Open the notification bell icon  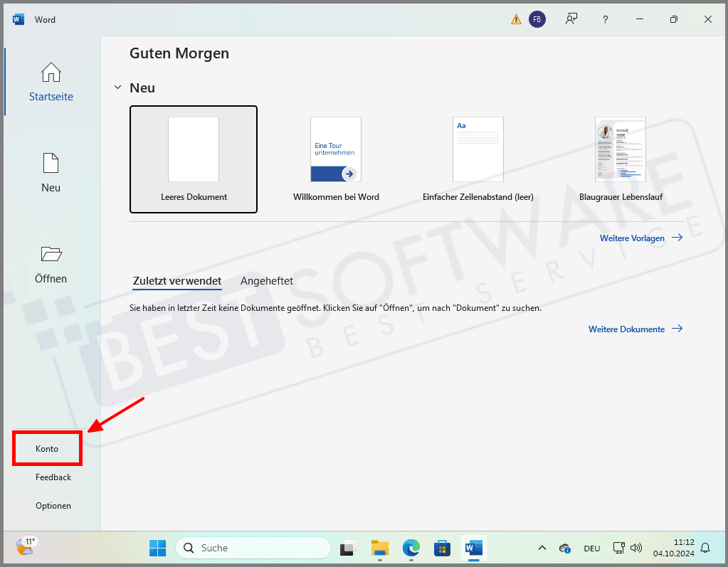[x=705, y=548]
